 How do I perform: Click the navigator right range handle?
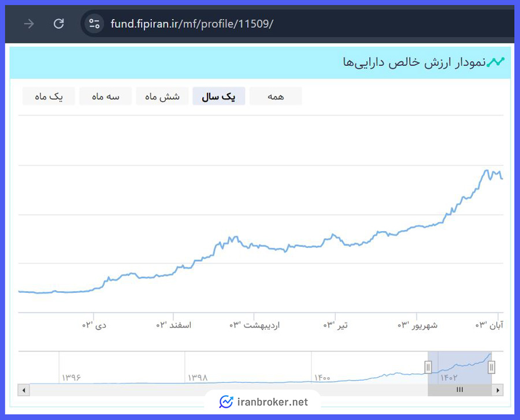pos(492,367)
